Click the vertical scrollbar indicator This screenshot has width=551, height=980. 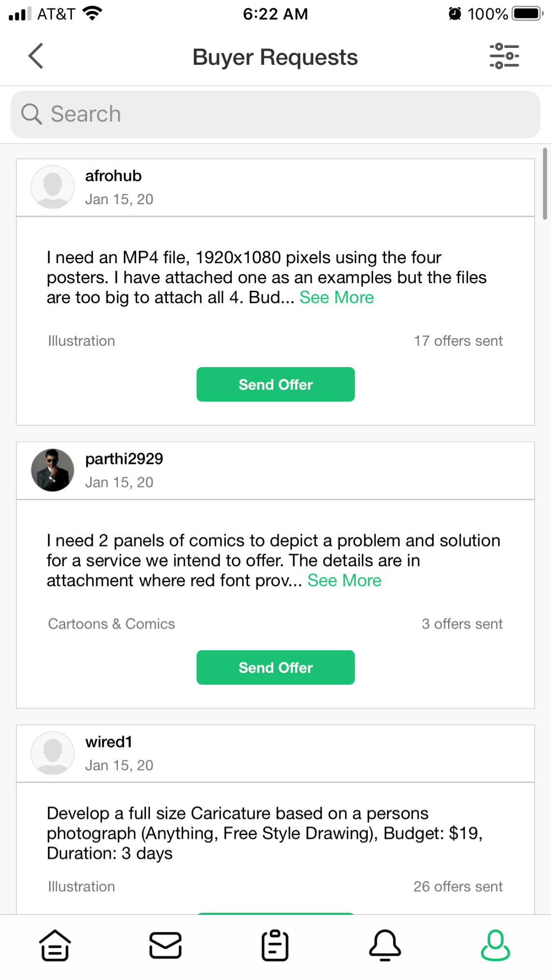pos(545,184)
